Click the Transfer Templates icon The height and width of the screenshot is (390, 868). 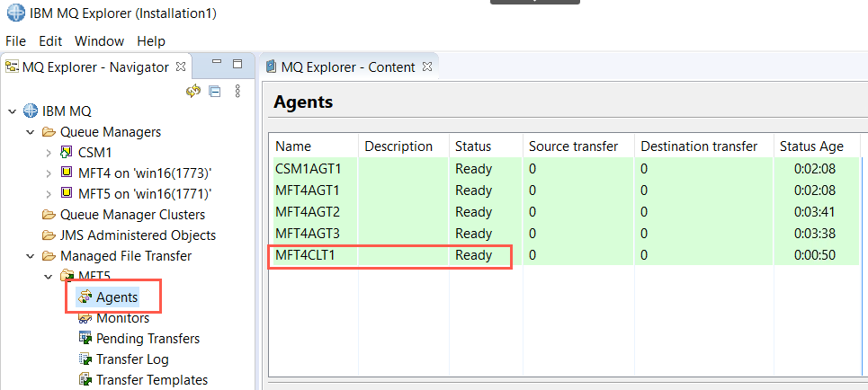point(85,380)
